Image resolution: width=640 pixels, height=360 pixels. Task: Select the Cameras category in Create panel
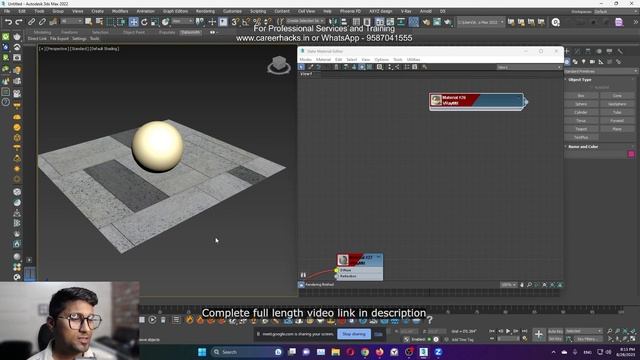tap(592, 62)
